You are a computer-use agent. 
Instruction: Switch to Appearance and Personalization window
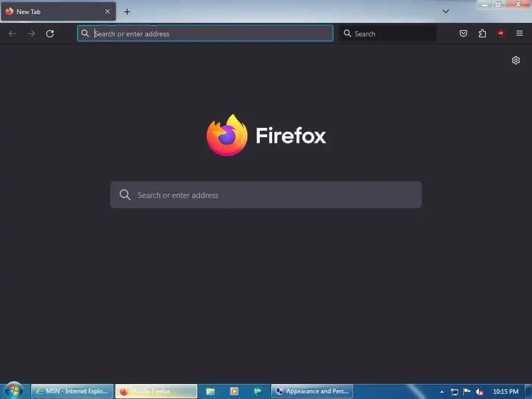[312, 391]
